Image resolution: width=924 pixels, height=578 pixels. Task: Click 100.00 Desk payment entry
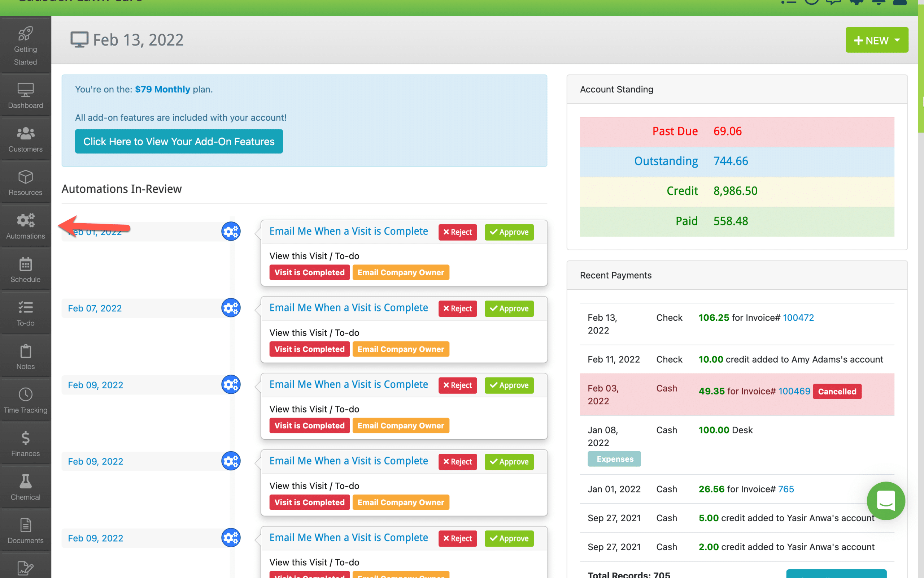coord(725,430)
